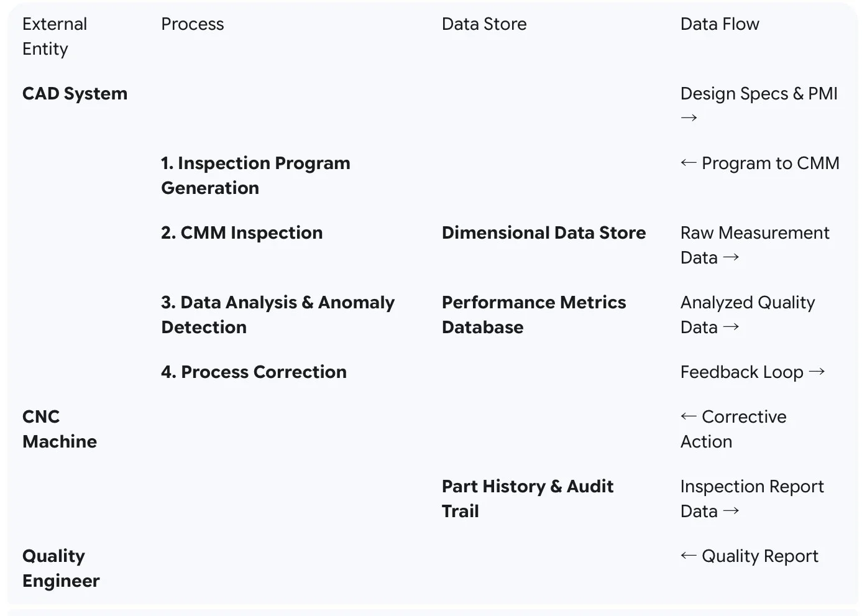Click the 2. CMM Inspection process
This screenshot has height=616, width=862.
241,233
